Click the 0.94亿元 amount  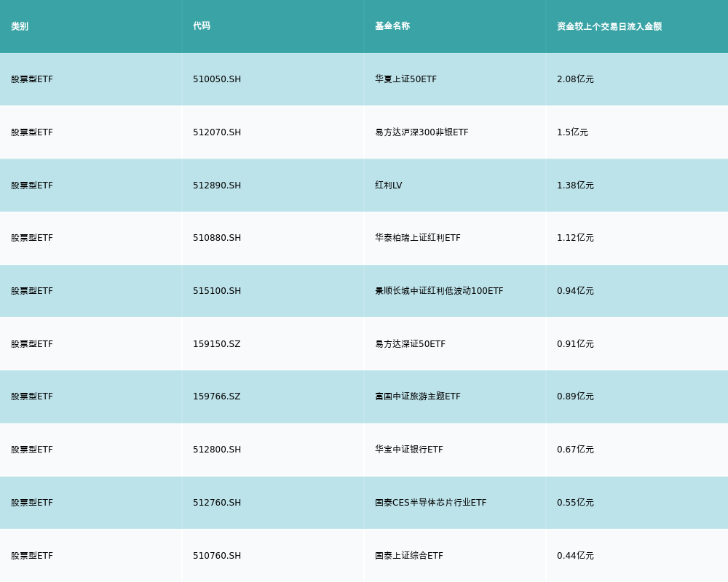pyautogui.click(x=575, y=291)
